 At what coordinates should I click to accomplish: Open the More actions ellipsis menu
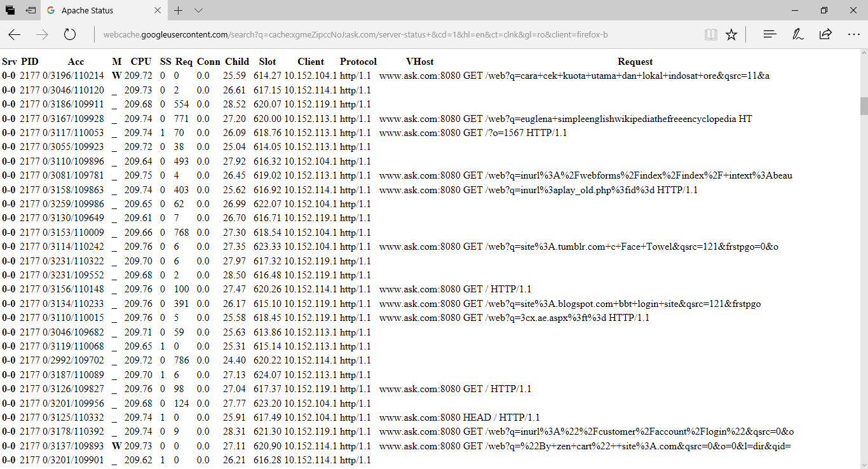tap(853, 34)
